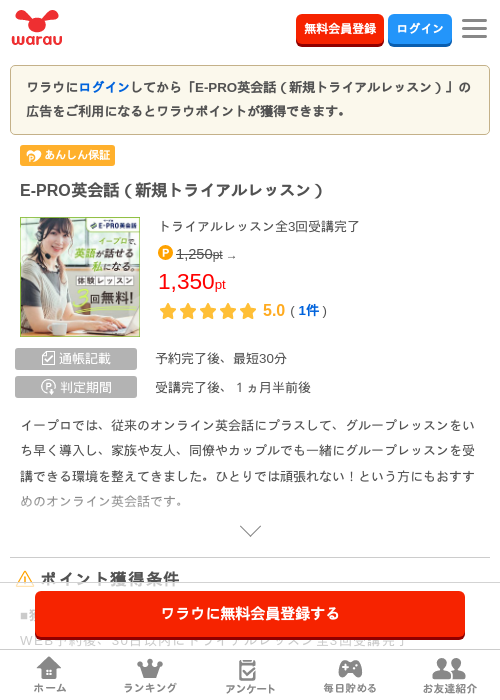
Task: Click the あんしん保証 badge
Action: pyautogui.click(x=67, y=155)
